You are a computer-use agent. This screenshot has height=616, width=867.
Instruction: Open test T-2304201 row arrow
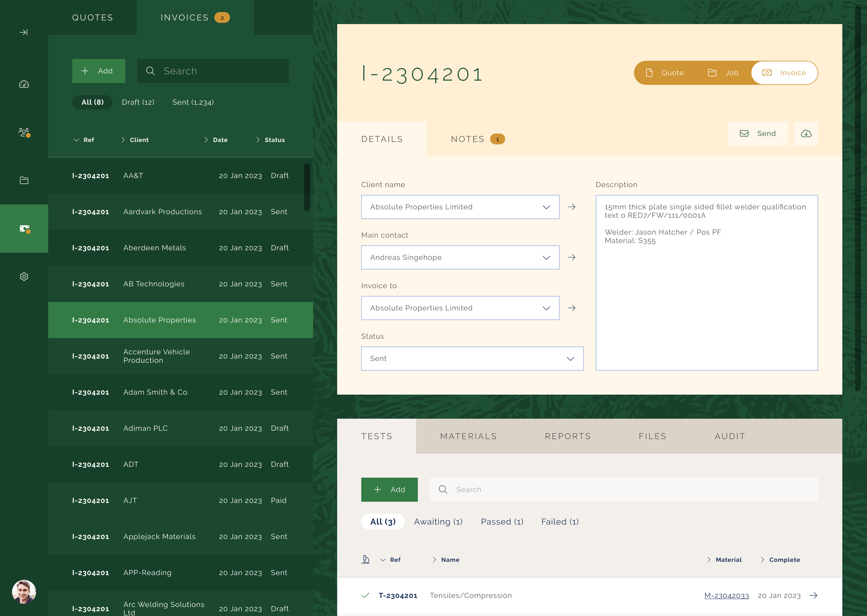point(813,596)
